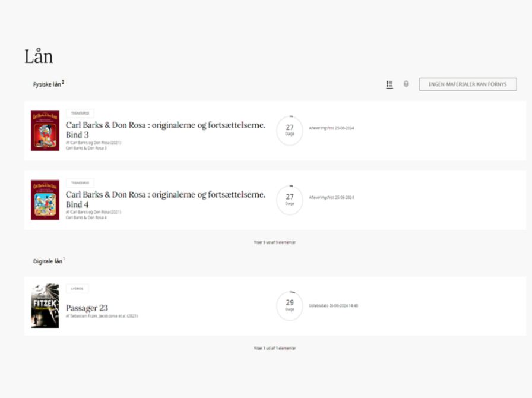The height and width of the screenshot is (398, 532).
Task: Click the Tegneserie tag on Bind 3
Action: click(x=80, y=113)
